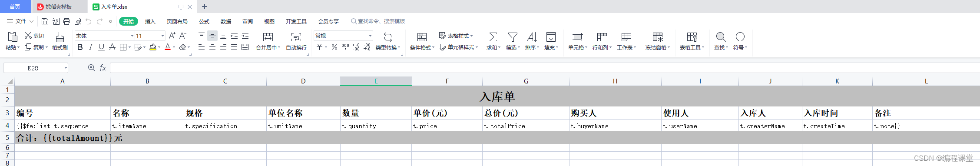Undo the last action
The height and width of the screenshot is (166, 980).
[89, 21]
